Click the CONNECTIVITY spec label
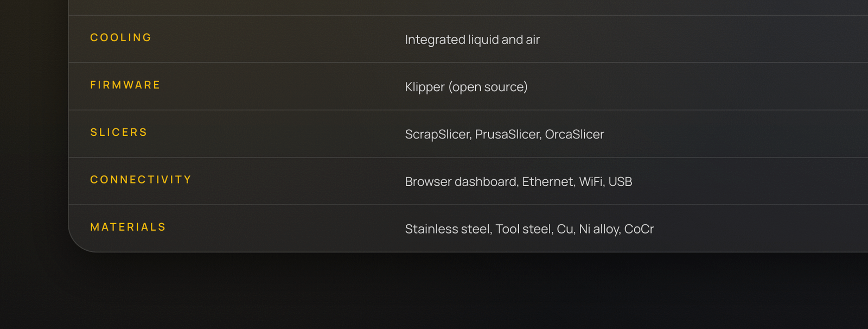Screen dimensions: 868x329 [141, 180]
